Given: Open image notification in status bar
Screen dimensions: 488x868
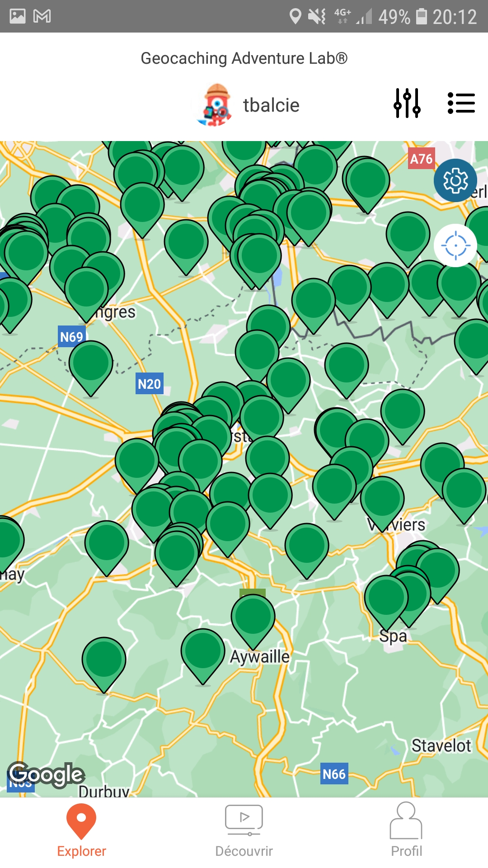Looking at the screenshot, I should (x=18, y=16).
